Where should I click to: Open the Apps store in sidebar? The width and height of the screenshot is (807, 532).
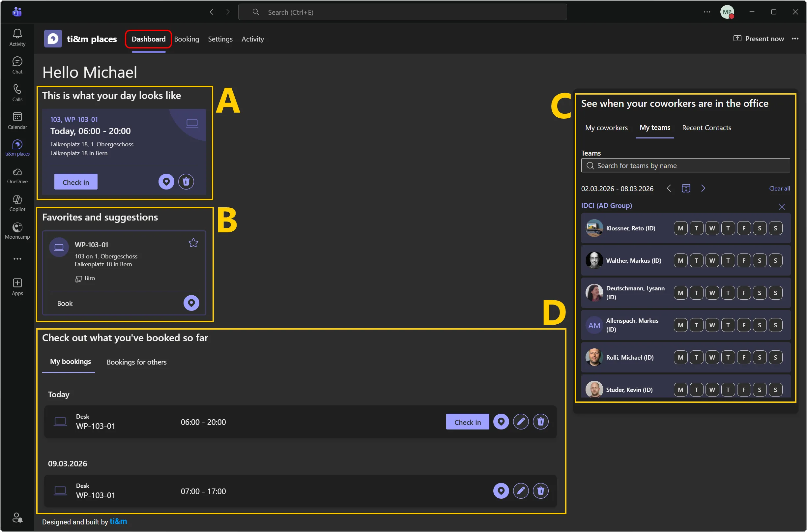click(17, 287)
